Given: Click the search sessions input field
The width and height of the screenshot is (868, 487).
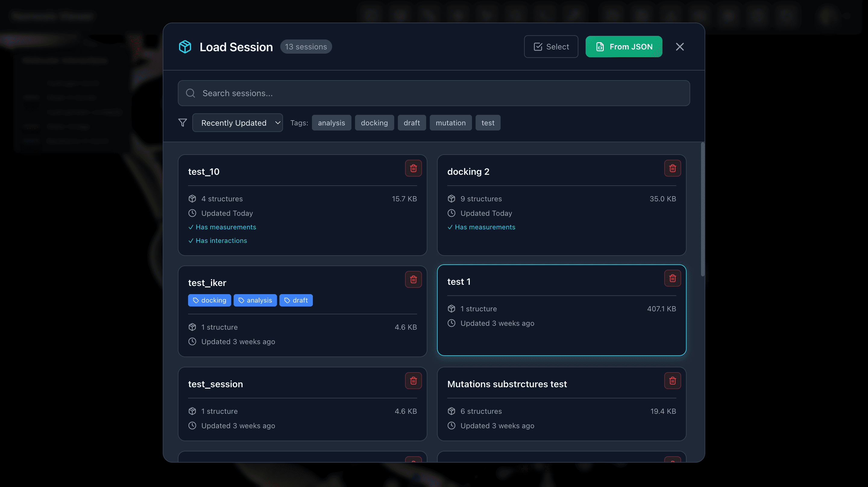Looking at the screenshot, I should pos(434,93).
